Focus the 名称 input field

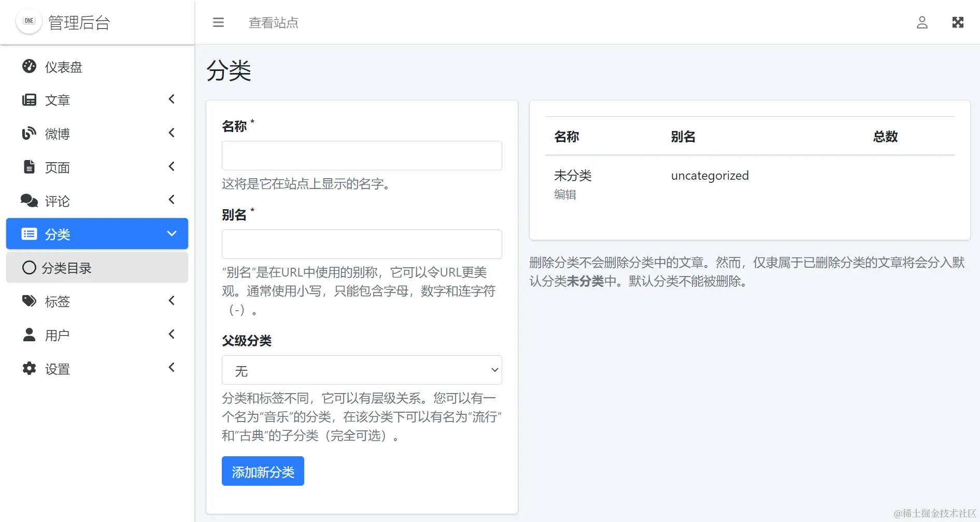coord(362,155)
